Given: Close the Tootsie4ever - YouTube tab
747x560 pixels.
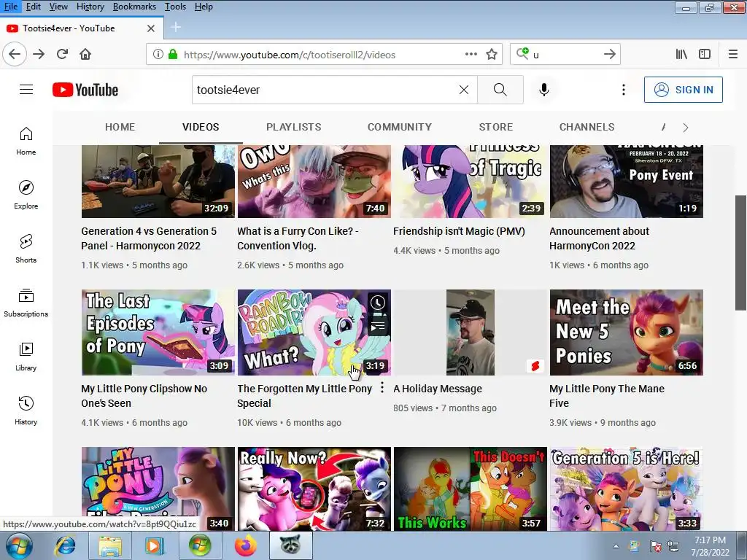Looking at the screenshot, I should 151,28.
